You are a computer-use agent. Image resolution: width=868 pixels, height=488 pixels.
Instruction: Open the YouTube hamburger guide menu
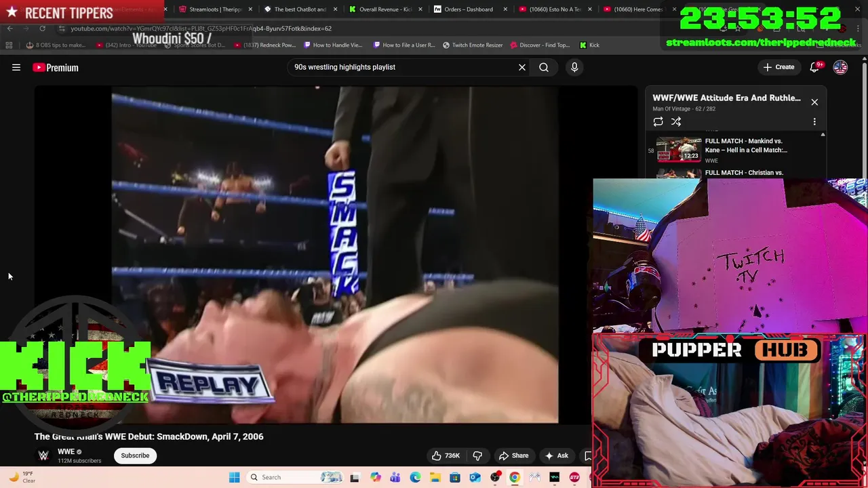[x=16, y=67]
